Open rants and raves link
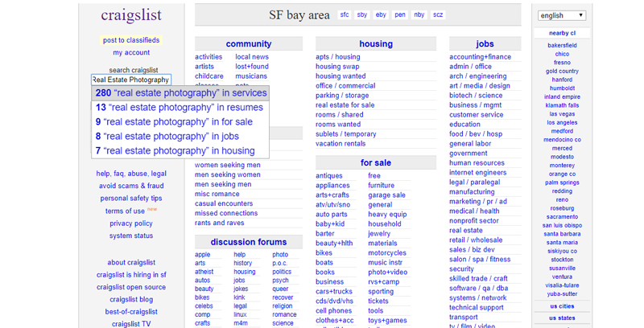 (219, 223)
